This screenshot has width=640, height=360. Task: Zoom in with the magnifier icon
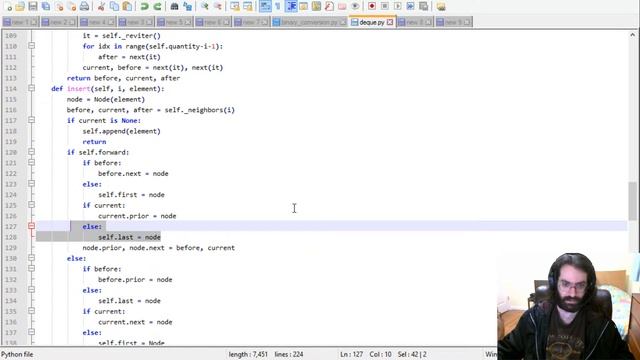pos(204,6)
